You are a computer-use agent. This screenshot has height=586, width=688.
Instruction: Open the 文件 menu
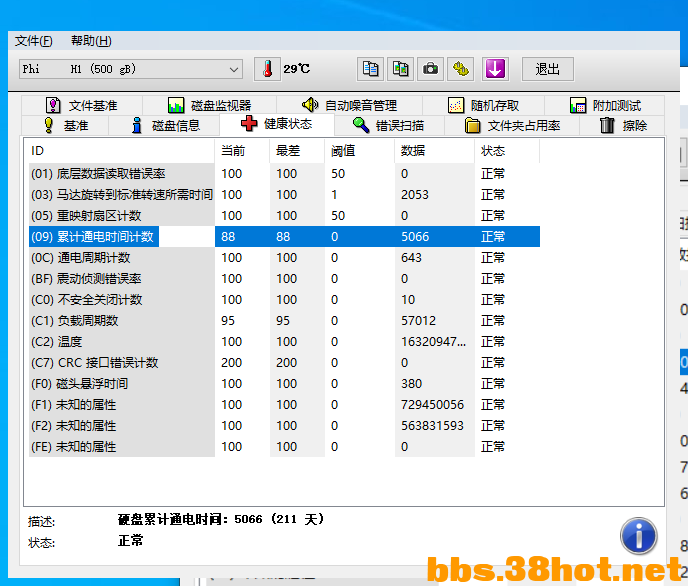[33, 41]
